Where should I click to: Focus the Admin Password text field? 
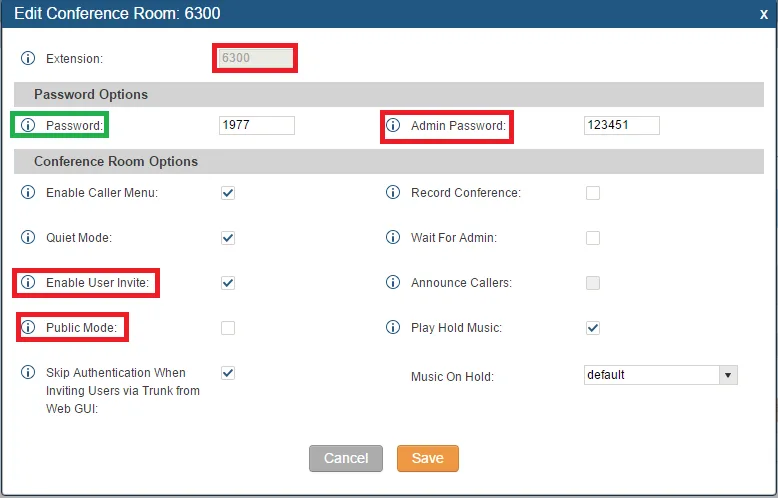[621, 126]
